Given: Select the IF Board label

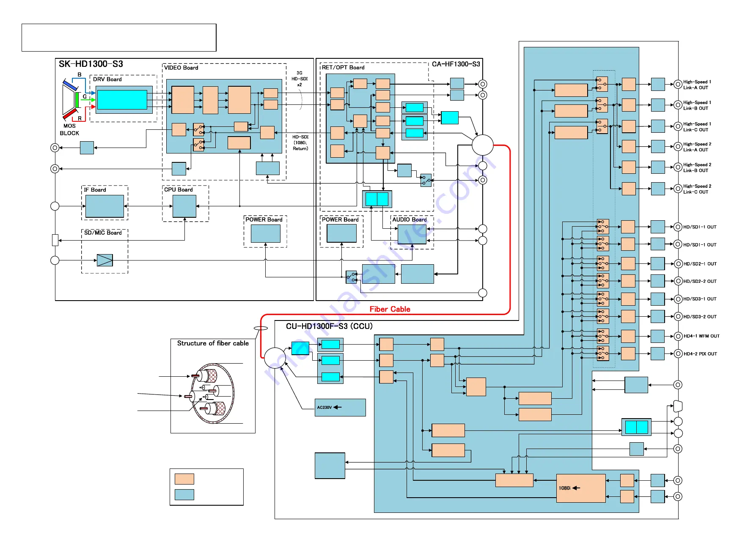Looking at the screenshot, I should 95,190.
